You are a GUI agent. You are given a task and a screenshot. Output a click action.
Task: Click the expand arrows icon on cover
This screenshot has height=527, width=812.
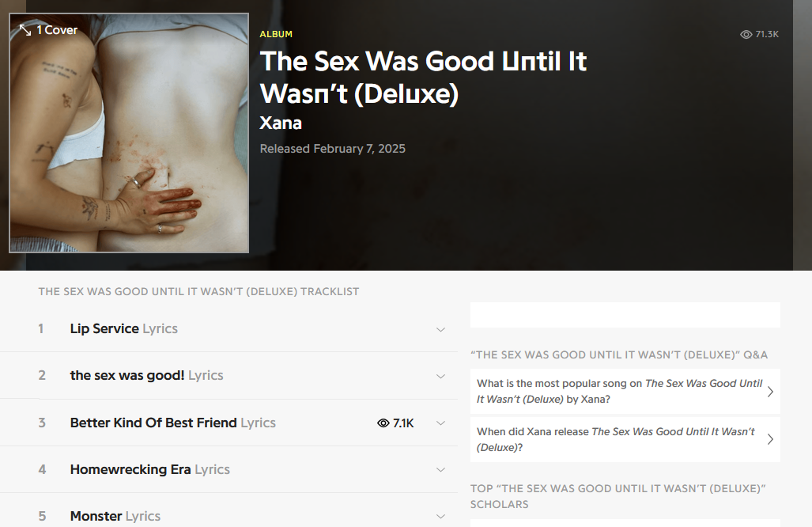25,30
